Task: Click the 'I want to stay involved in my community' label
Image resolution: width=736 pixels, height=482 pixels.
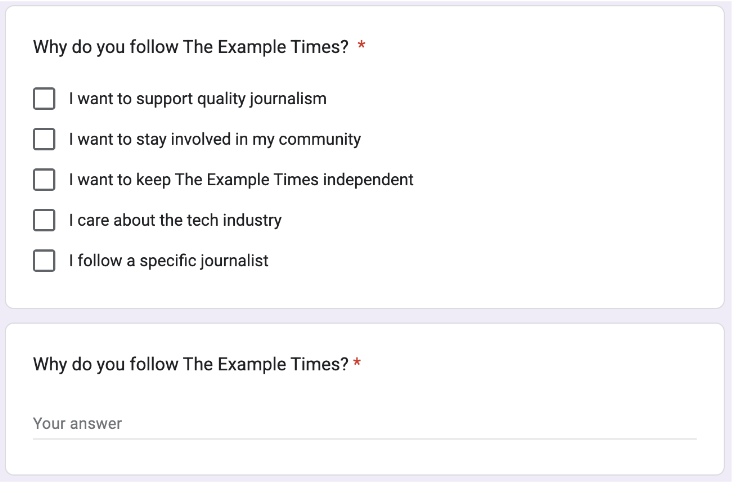Action: (215, 140)
